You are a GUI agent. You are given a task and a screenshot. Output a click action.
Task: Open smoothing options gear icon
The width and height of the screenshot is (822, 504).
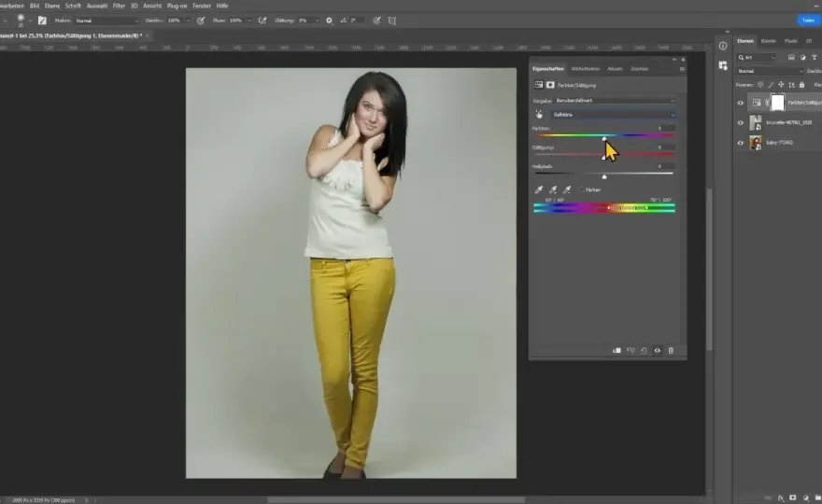coord(329,21)
